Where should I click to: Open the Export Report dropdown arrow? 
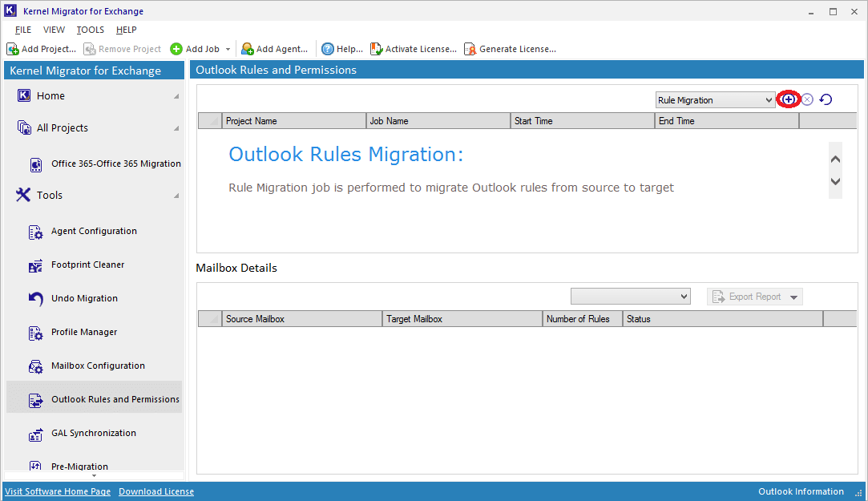(793, 297)
